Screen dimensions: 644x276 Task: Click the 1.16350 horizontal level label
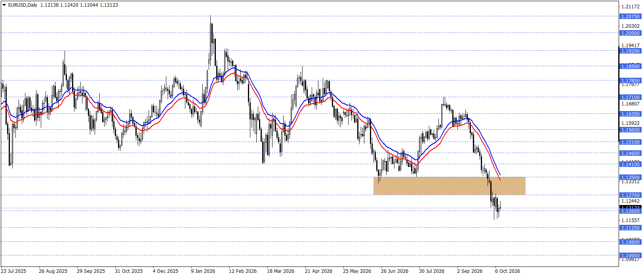point(631,114)
